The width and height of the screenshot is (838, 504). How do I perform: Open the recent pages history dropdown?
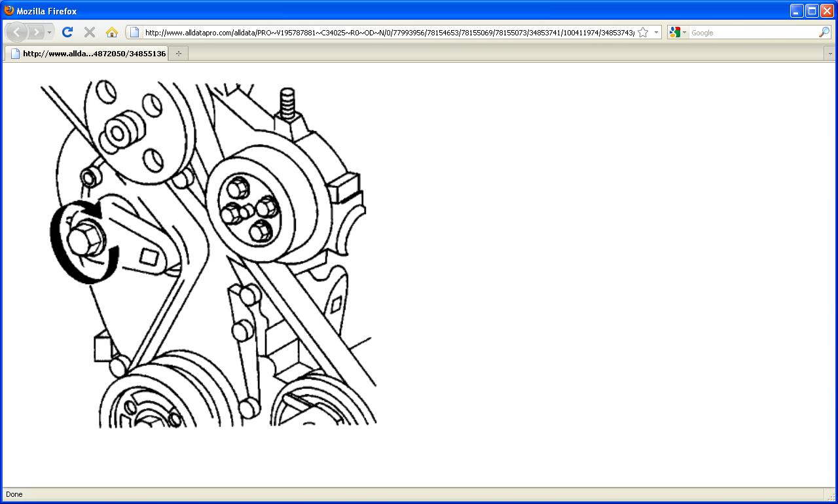pyautogui.click(x=50, y=32)
